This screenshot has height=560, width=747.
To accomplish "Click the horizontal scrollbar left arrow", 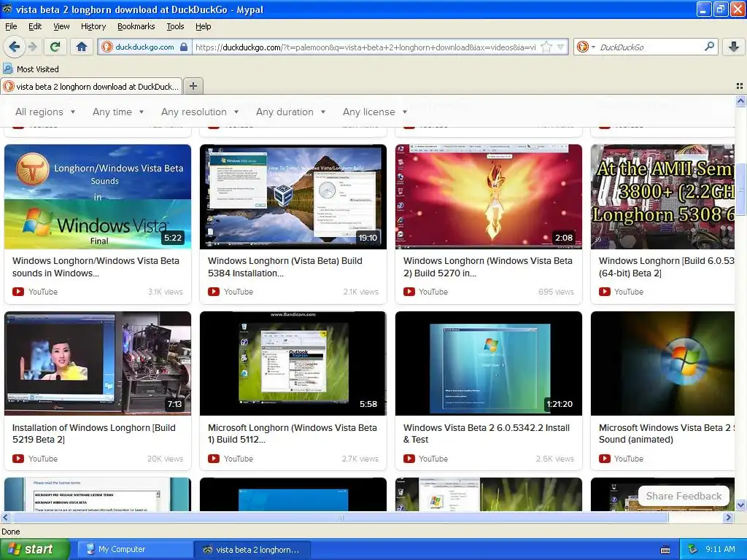I will [x=5, y=517].
